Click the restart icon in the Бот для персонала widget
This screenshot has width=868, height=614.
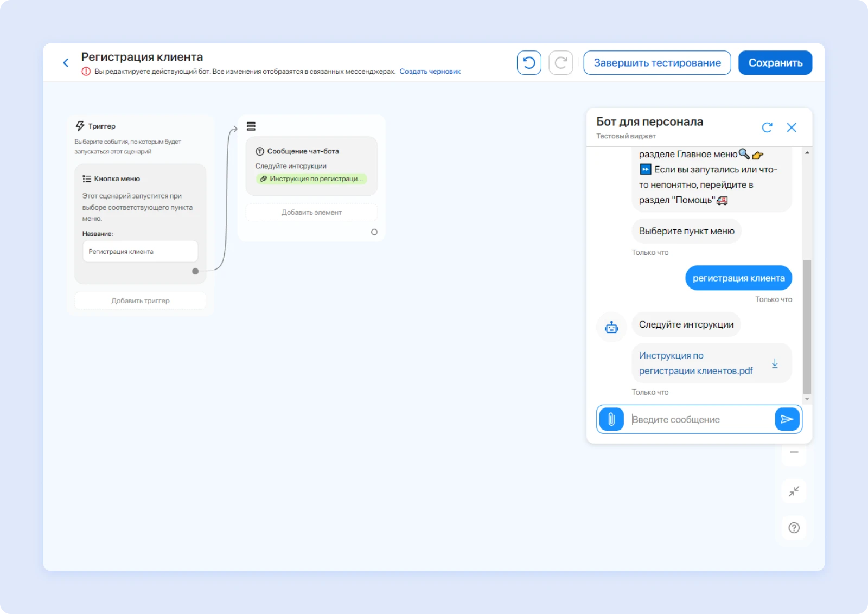pos(767,127)
